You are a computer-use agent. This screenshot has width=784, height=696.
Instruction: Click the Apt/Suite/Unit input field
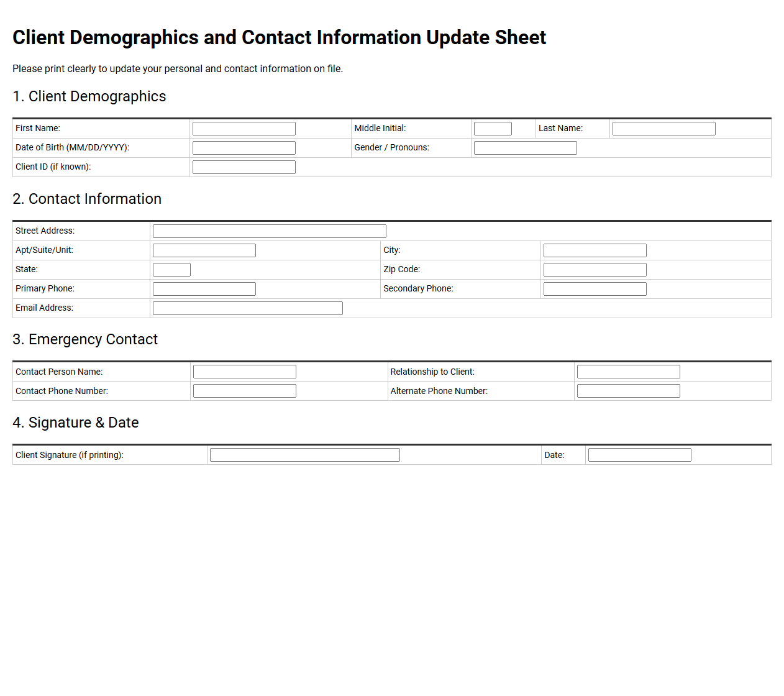204,250
